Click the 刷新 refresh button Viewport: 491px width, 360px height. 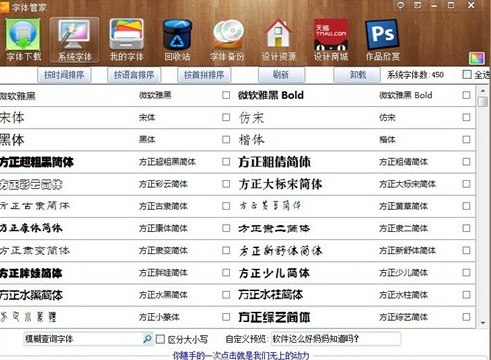click(281, 75)
